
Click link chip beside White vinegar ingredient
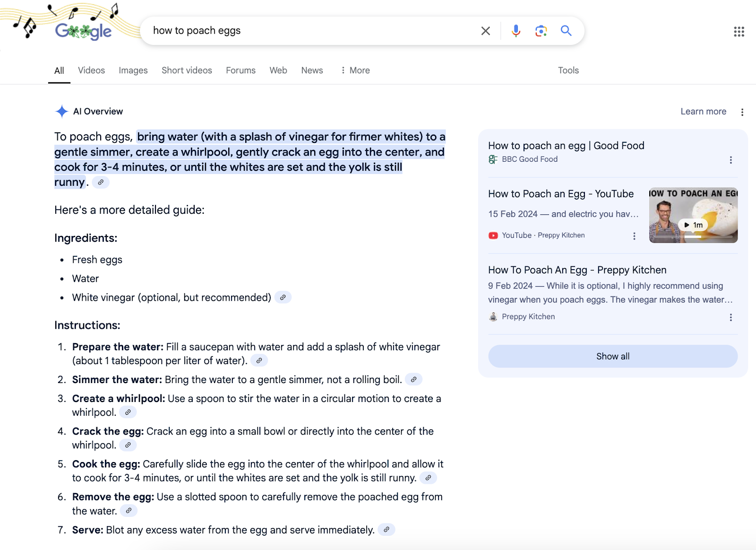pyautogui.click(x=283, y=297)
